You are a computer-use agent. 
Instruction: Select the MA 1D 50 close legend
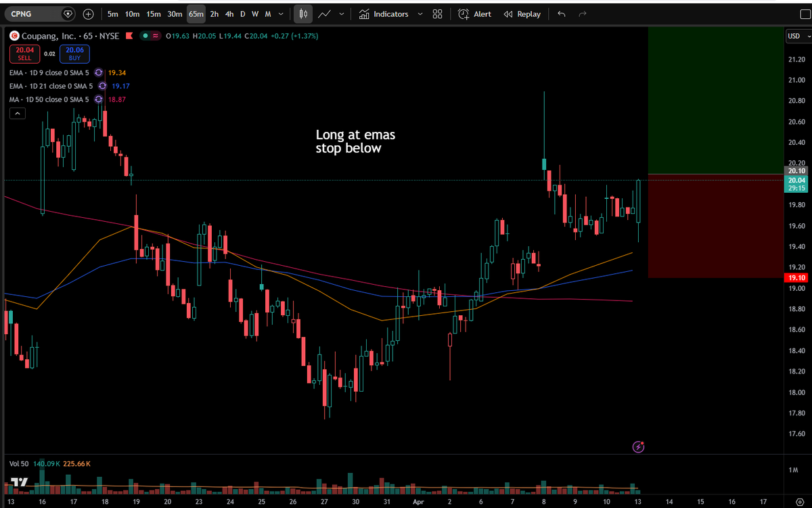click(49, 99)
